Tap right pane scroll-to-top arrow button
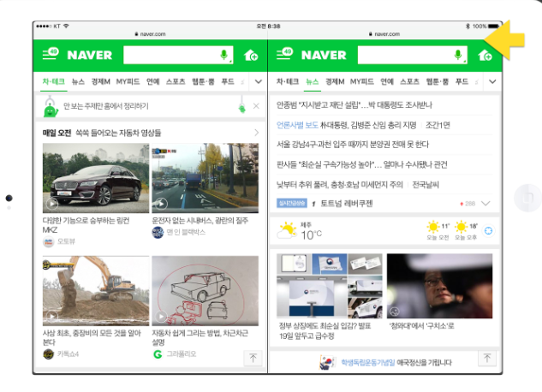The image size is (542, 392). 487,358
